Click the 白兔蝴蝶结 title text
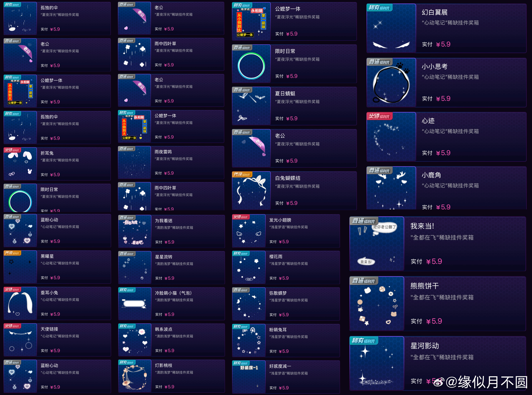The width and height of the screenshot is (532, 395). [288, 178]
